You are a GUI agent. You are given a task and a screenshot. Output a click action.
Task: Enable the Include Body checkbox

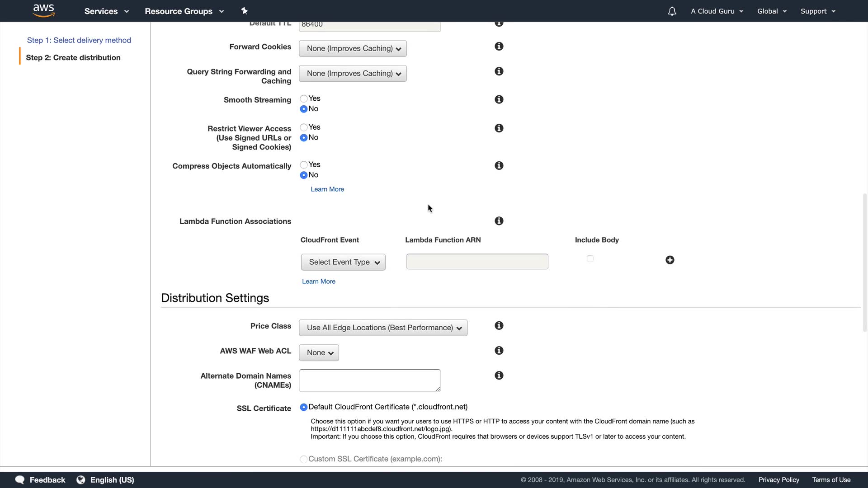[x=590, y=259]
